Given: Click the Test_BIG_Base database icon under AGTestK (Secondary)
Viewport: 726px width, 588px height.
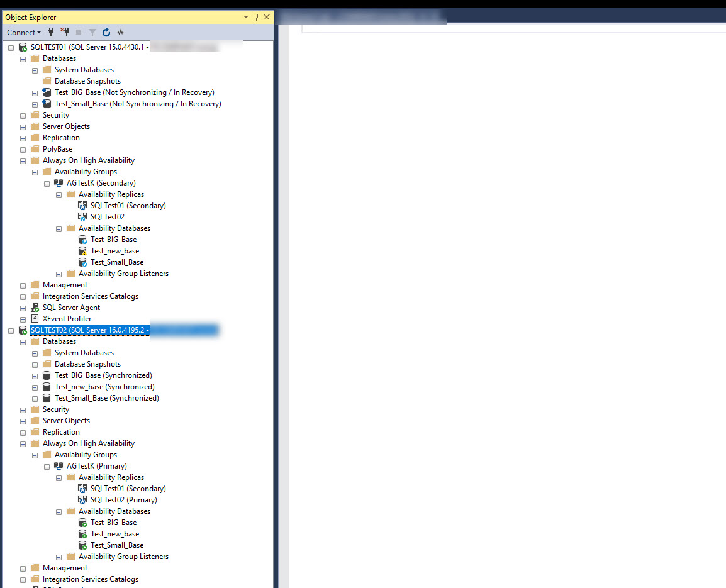Looking at the screenshot, I should (82, 240).
